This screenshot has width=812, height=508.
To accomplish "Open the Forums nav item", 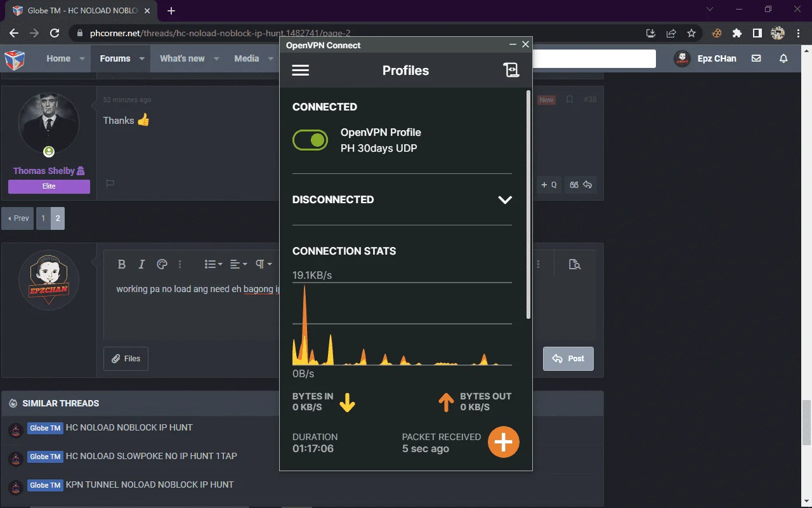I will [x=115, y=58].
